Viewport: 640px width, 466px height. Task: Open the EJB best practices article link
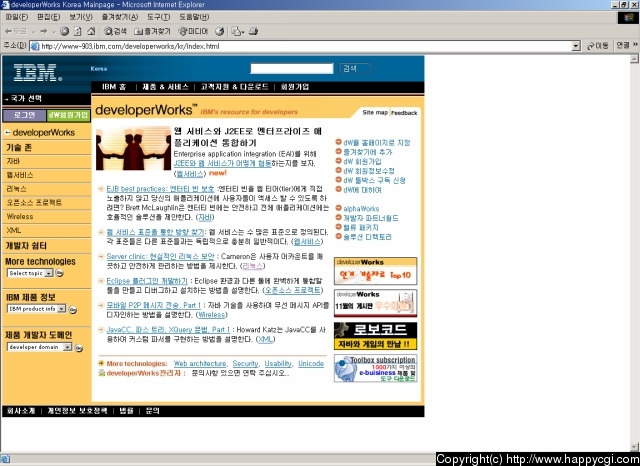(x=160, y=189)
